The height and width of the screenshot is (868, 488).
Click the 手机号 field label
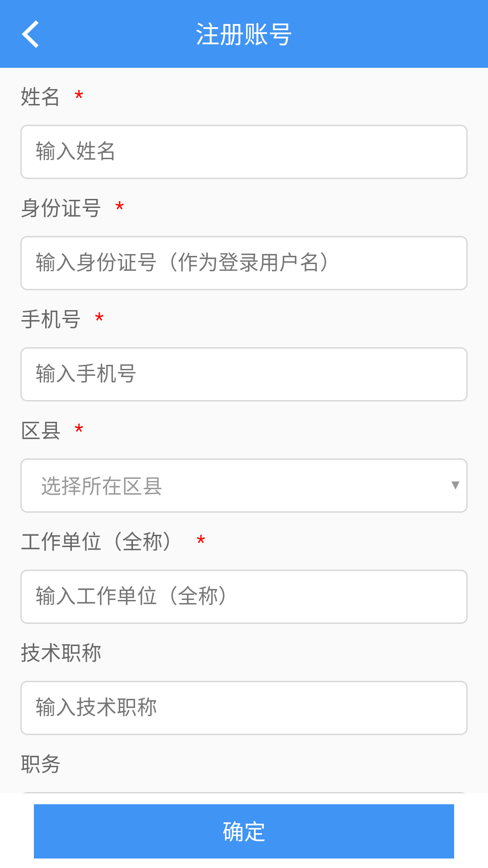point(51,319)
